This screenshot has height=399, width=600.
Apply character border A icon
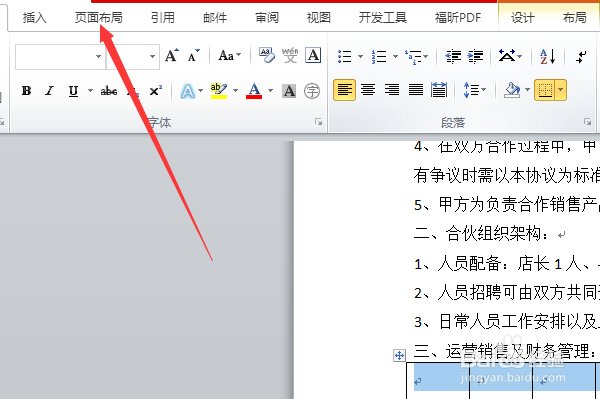(x=313, y=55)
